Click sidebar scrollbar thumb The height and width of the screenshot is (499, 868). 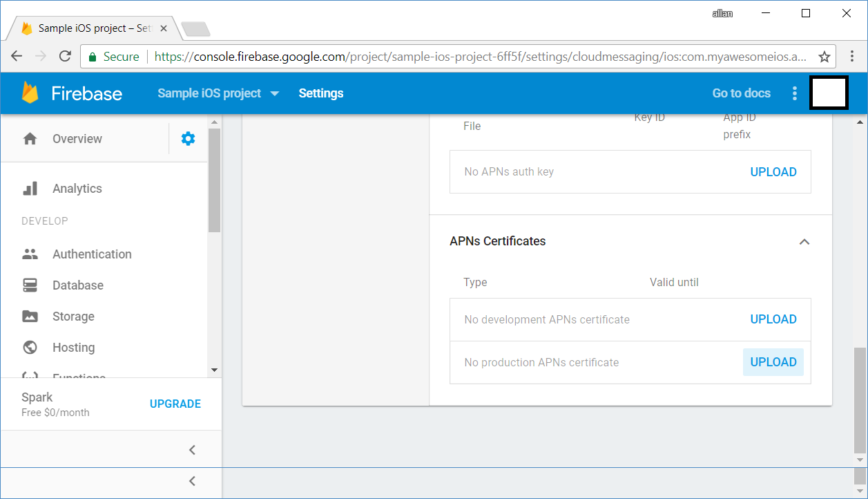pos(214,180)
